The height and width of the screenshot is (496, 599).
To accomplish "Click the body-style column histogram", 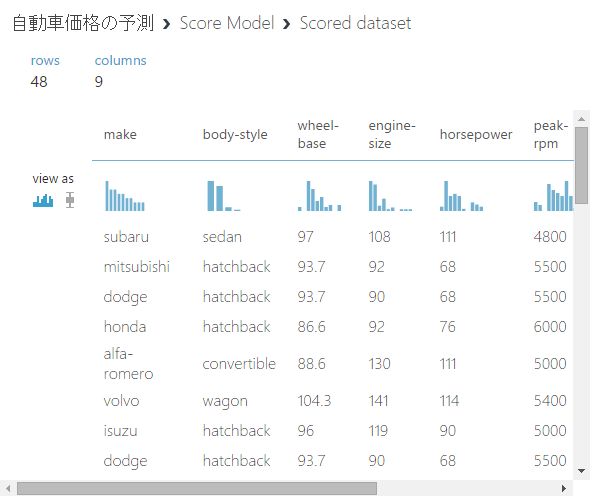I will click(x=223, y=196).
